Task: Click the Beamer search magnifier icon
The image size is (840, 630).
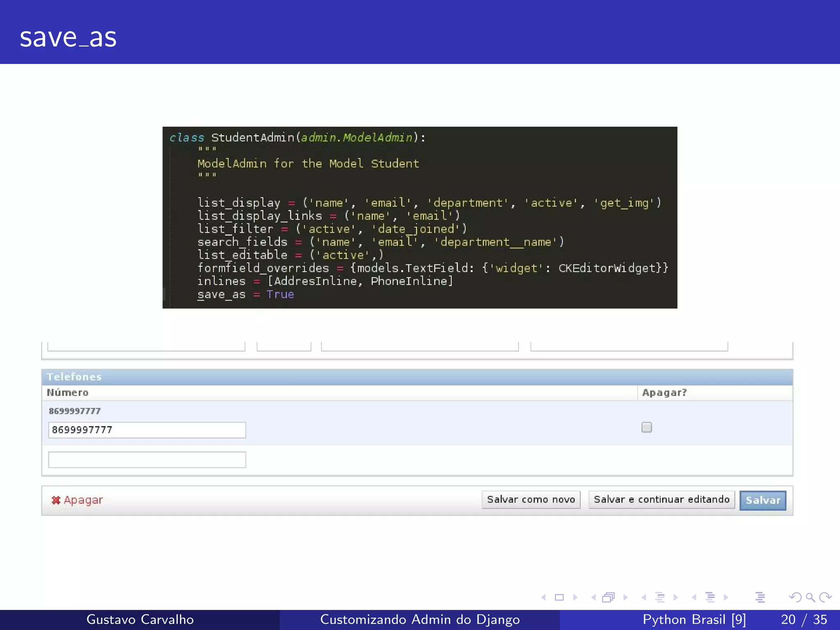Action: (810, 597)
